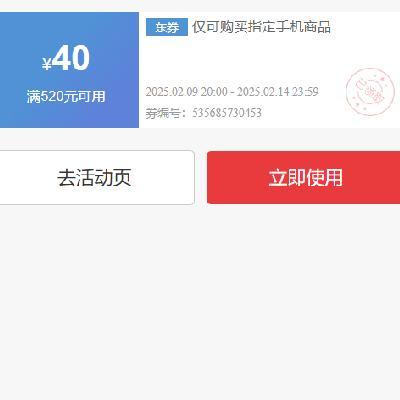The image size is (400, 400).
Task: Click the gray strip above the coupon card
Action: point(200,6)
